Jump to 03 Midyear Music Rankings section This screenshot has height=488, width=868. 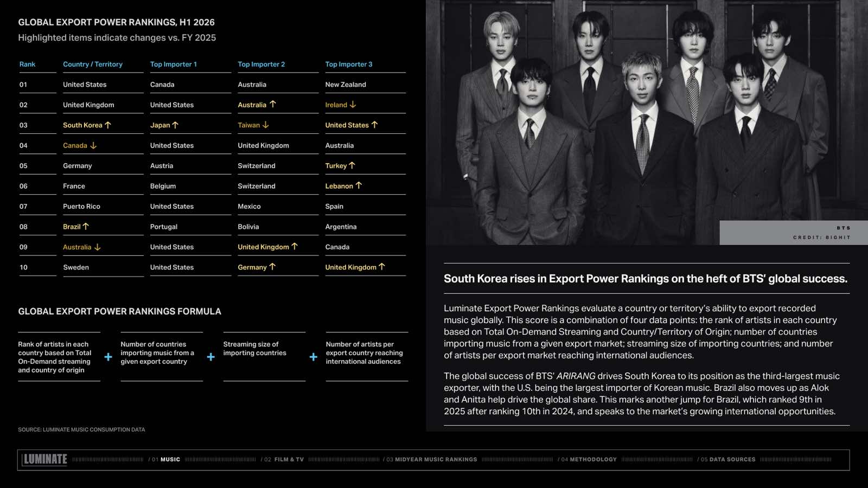click(x=430, y=459)
